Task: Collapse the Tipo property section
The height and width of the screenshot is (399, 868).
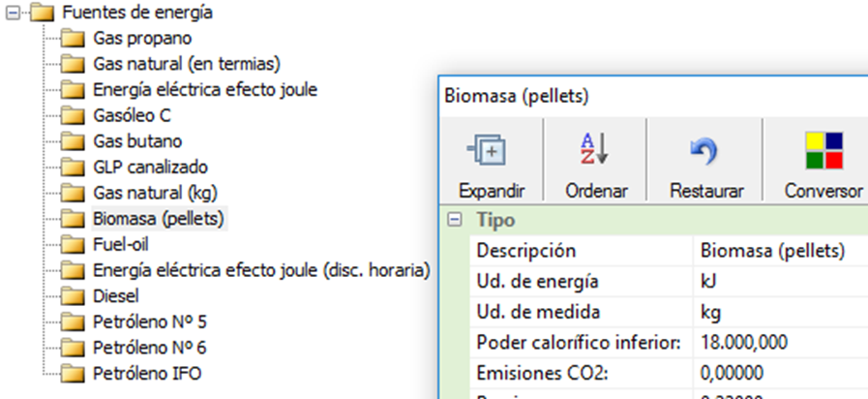Action: 455,220
